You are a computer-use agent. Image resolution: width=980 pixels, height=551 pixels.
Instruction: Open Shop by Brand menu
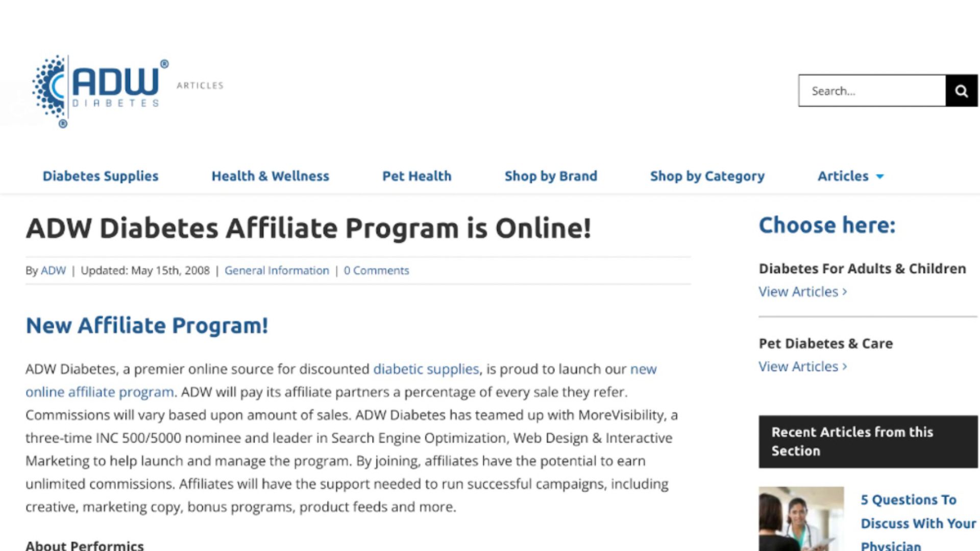pos(551,176)
